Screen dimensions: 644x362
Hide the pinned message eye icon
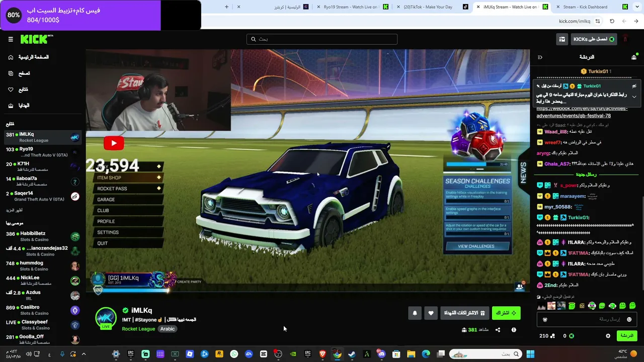[x=634, y=86]
